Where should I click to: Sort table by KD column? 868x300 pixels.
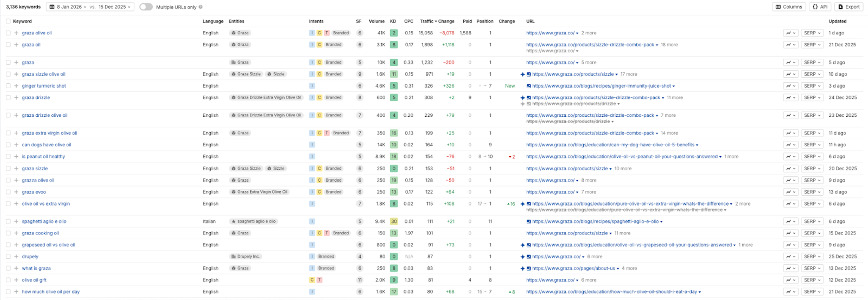[x=393, y=21]
